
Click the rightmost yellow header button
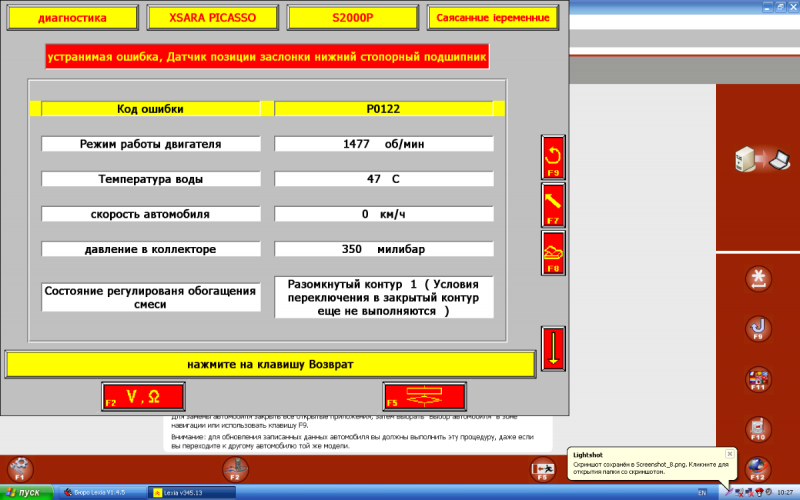click(493, 18)
